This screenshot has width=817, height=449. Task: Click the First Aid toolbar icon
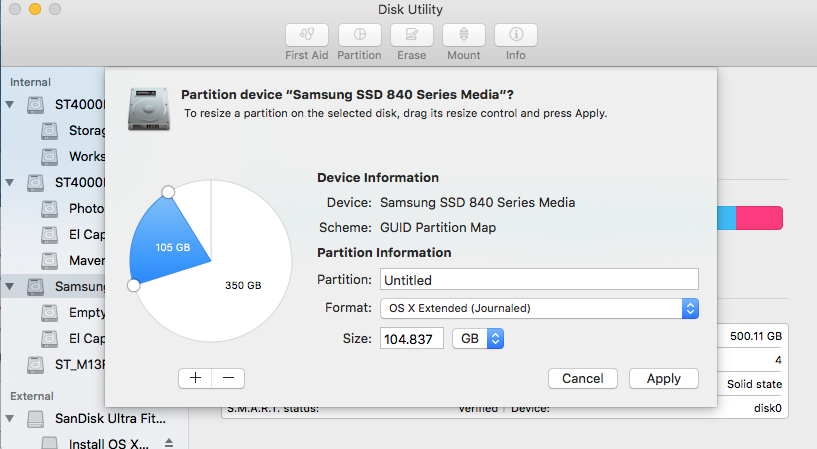(x=308, y=36)
